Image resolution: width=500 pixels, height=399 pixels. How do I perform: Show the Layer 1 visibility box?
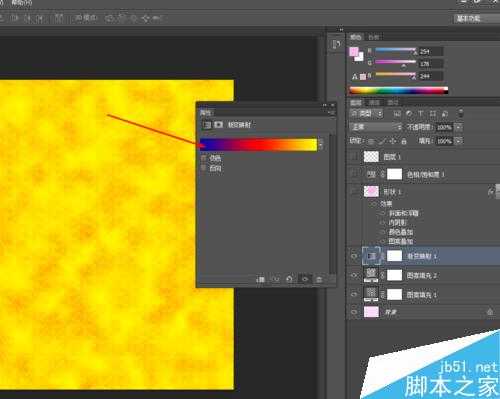[x=354, y=156]
